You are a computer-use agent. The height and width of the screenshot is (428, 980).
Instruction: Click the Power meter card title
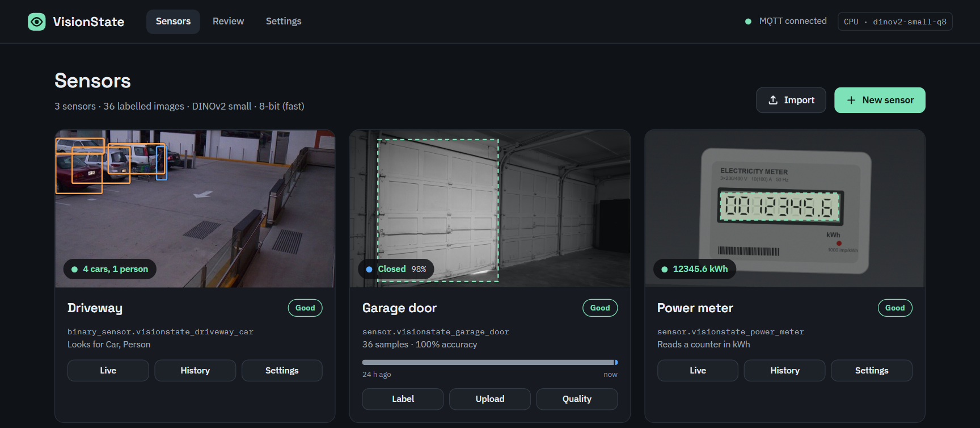pyautogui.click(x=695, y=308)
